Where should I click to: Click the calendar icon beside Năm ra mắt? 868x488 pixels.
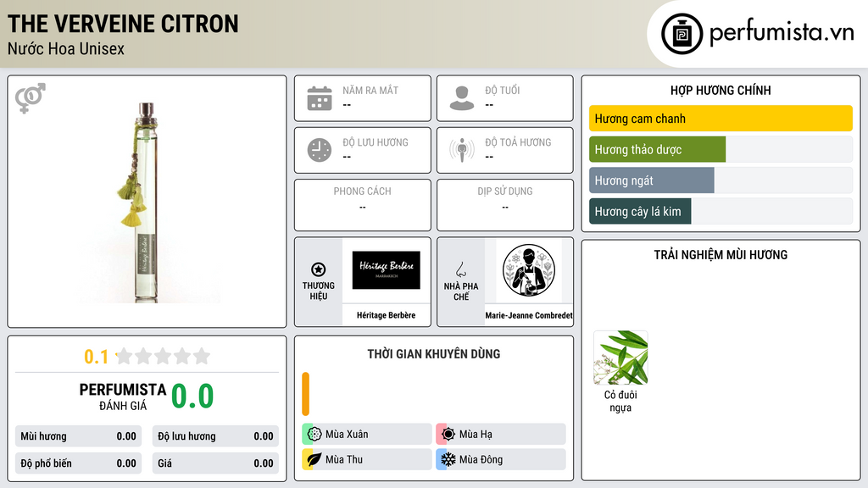coord(320,98)
